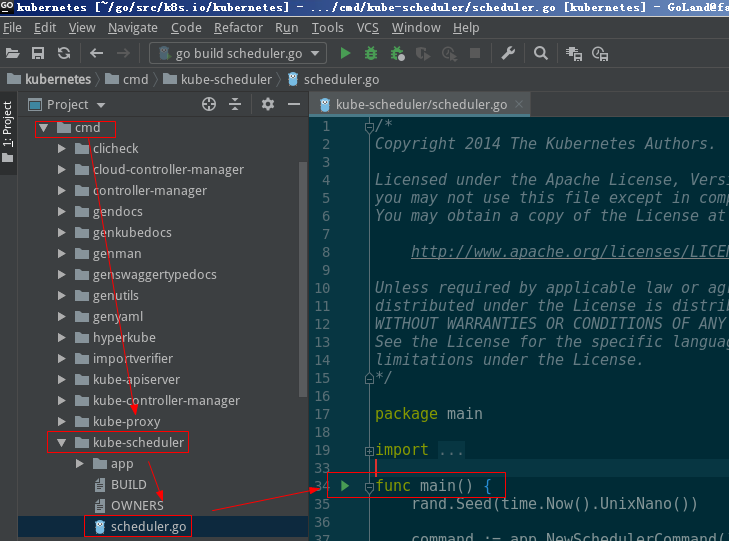Open the Edit menu
Viewport: 729px width, 541px height.
coord(45,28)
